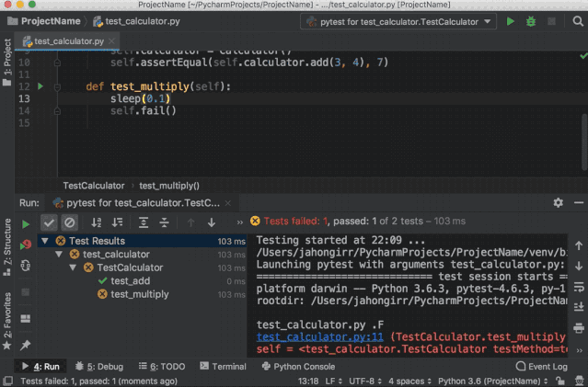Screen dimensions: 588x387
Task: Rerun failed tests icon
Action: click(26, 245)
